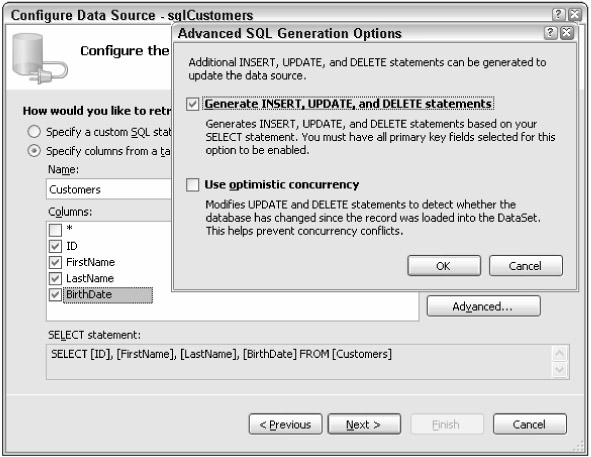Screen dimensions: 591x457
Task: Open the Customers table name combo box
Action: tap(109, 189)
